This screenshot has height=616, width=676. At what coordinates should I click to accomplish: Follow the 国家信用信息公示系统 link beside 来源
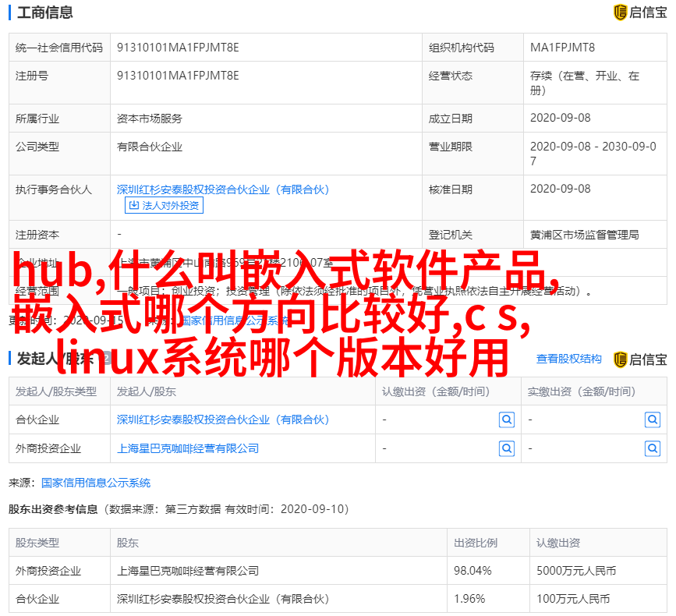coord(96,483)
